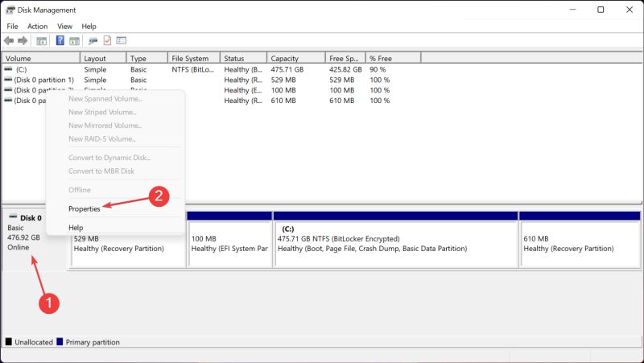Select the 475.71 GB (C:) partition block
The image size is (644, 363).
tap(395, 243)
